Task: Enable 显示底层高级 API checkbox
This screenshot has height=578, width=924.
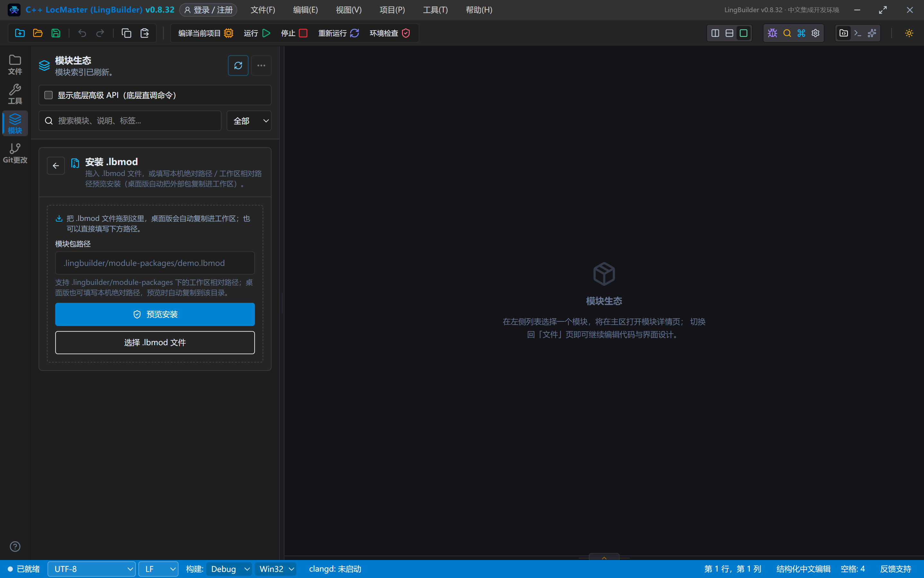Action: [48, 95]
